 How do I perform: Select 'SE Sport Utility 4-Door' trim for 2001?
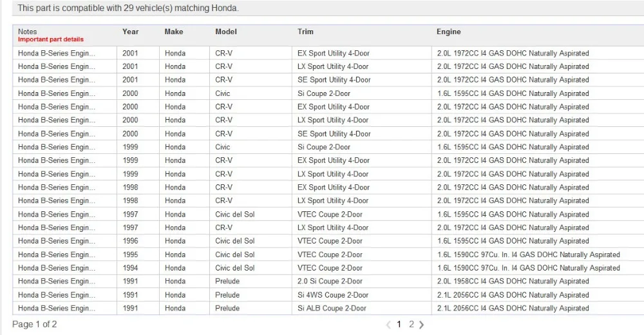(334, 80)
